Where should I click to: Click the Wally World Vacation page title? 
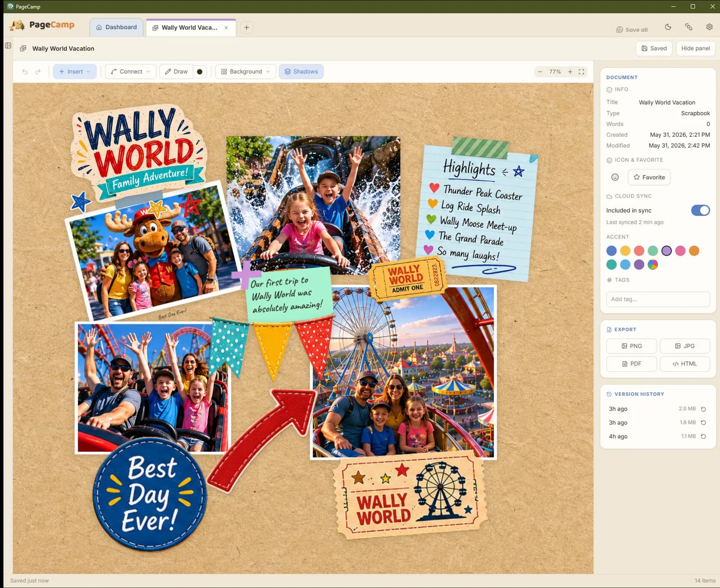click(63, 49)
